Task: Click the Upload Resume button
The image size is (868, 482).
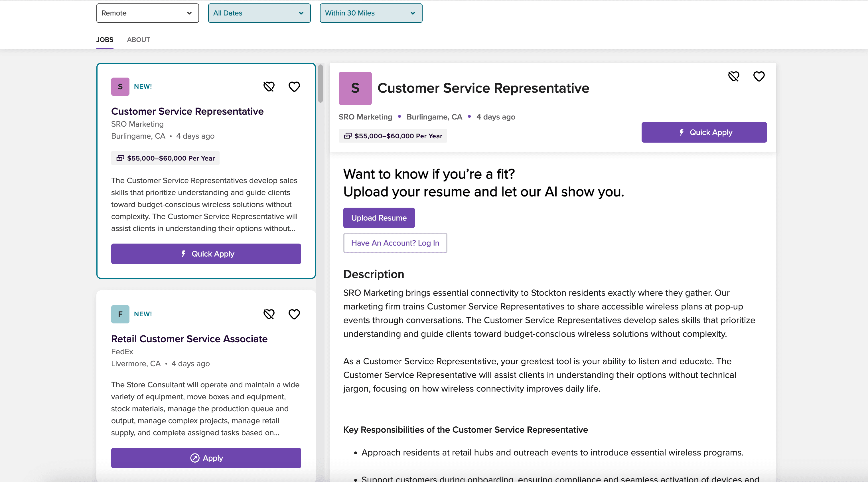Action: (379, 218)
